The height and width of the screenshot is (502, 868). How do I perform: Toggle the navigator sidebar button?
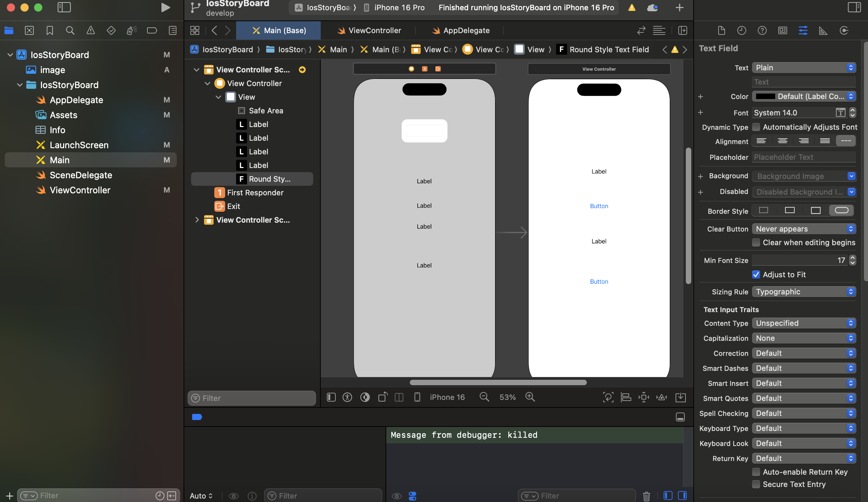pos(64,7)
